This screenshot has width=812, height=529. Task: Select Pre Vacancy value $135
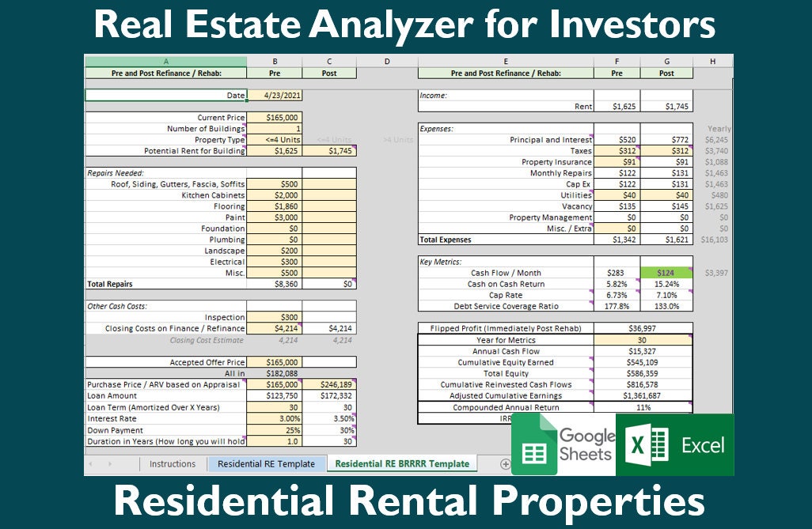[617, 206]
